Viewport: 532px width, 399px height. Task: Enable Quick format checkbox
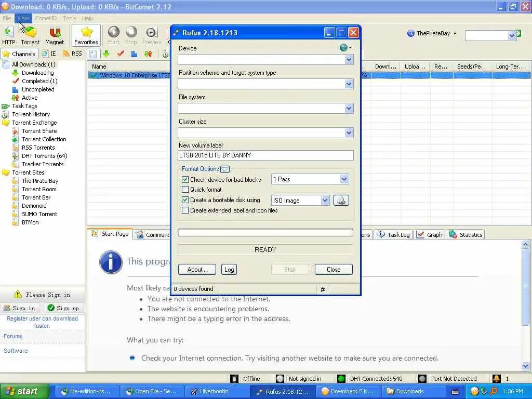click(x=185, y=189)
